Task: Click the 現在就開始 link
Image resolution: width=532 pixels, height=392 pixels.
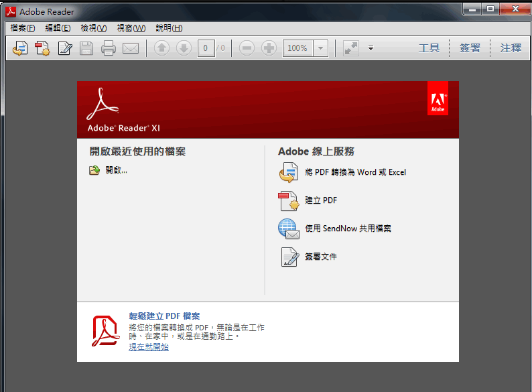Action: click(x=149, y=347)
